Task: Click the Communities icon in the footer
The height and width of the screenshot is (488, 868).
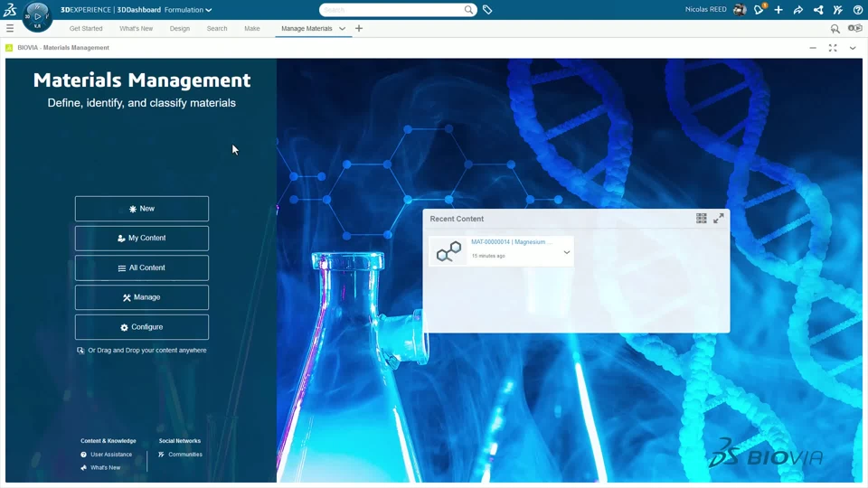Action: pos(161,455)
